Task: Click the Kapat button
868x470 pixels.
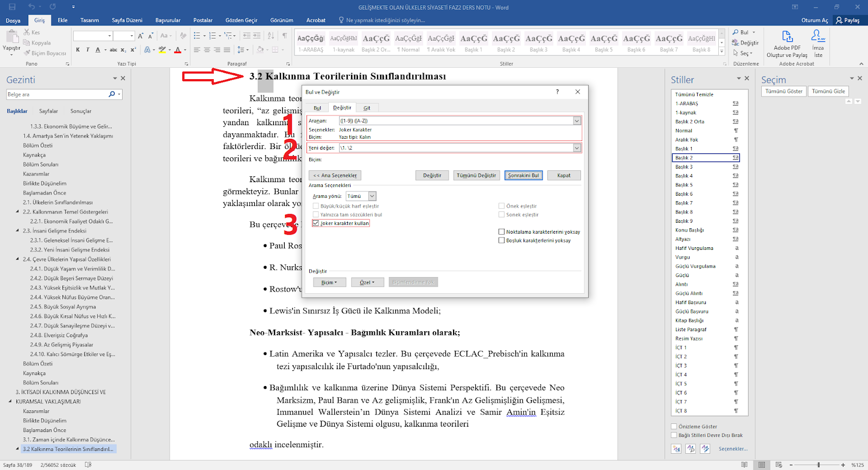Action: [564, 176]
